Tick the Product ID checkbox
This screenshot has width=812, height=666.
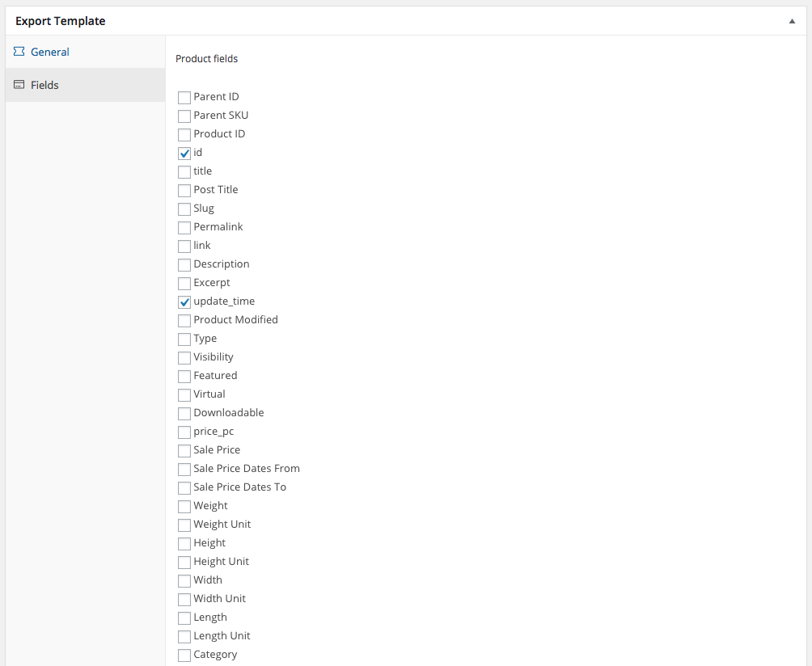[x=184, y=134]
